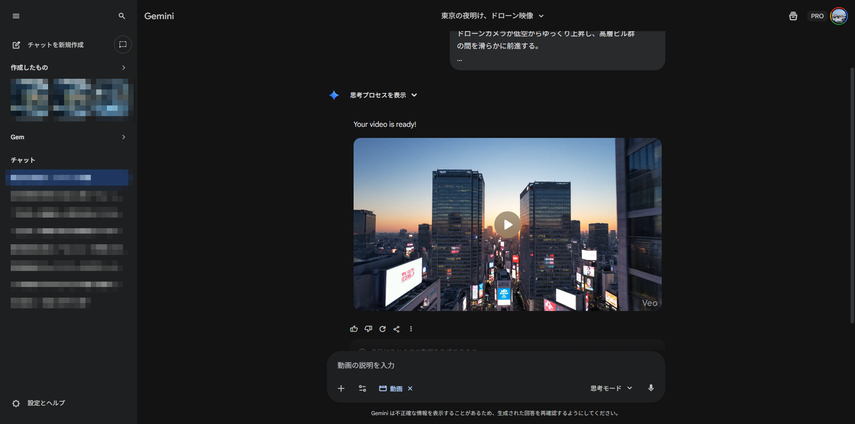Open the tools sliders icon in the prompt box
Screen dimensions: 855x424
362,389
